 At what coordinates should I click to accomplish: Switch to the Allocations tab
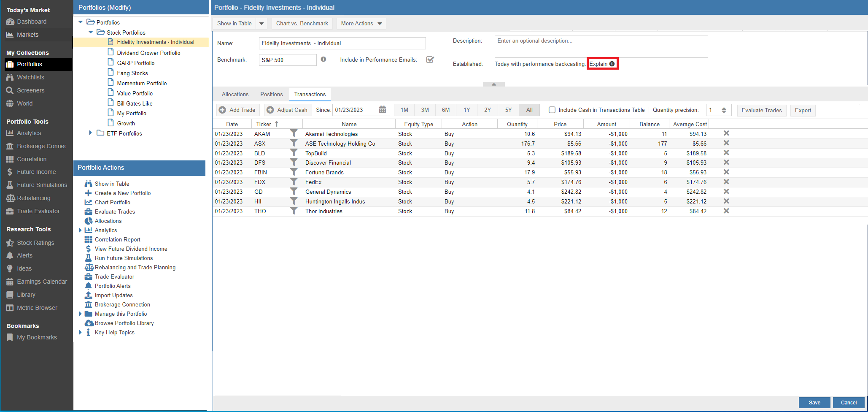(235, 94)
